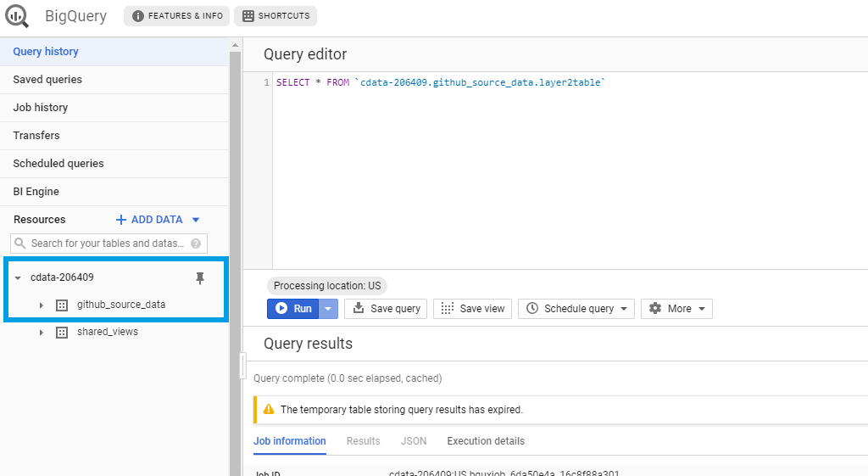Open Schedule query dropdown
The image size is (868, 476).
click(x=576, y=309)
